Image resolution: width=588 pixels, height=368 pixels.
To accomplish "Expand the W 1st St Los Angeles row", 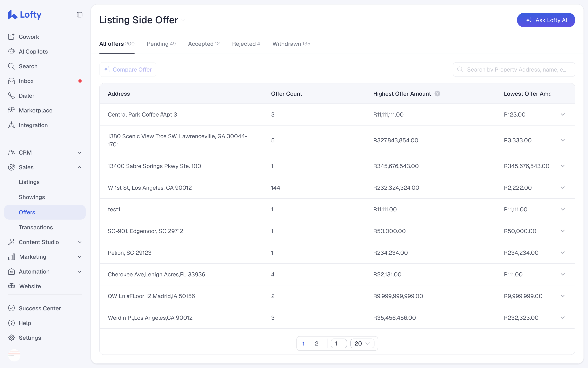I will pos(562,188).
